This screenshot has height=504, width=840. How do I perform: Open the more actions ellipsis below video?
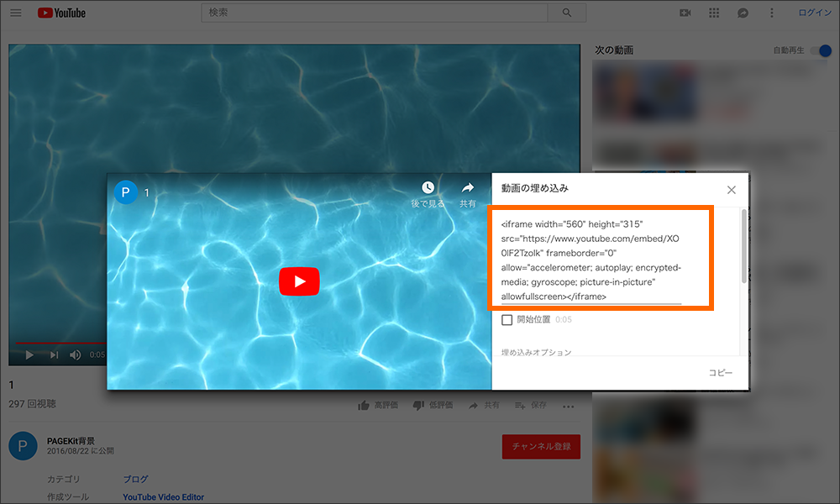coord(569,407)
